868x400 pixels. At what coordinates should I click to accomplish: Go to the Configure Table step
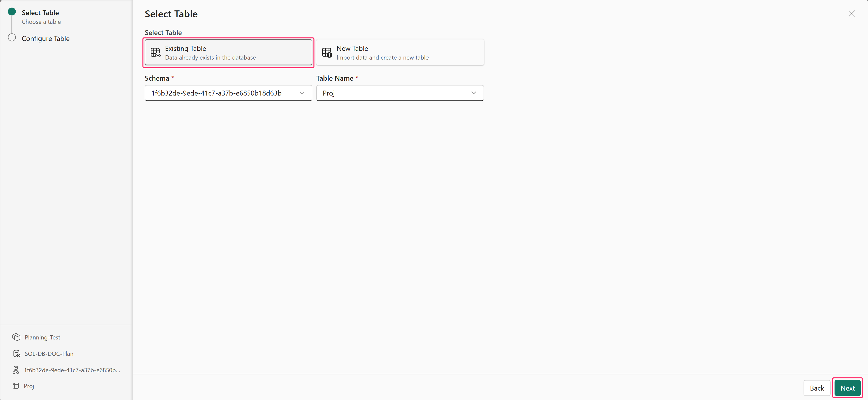point(46,38)
